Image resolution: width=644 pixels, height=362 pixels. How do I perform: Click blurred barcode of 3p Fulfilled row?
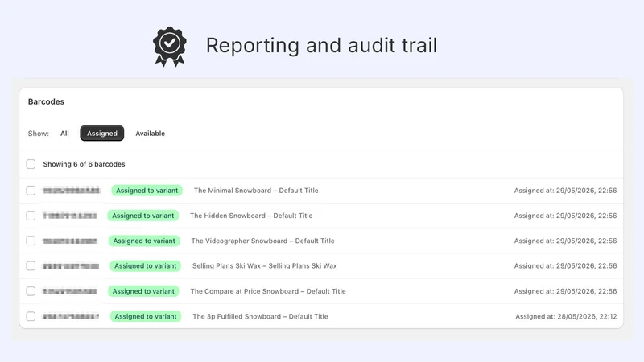pos(71,316)
